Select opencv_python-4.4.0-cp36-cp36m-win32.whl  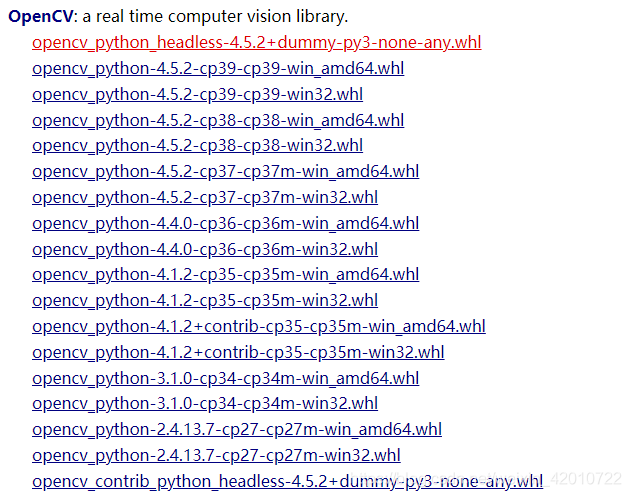[205, 250]
